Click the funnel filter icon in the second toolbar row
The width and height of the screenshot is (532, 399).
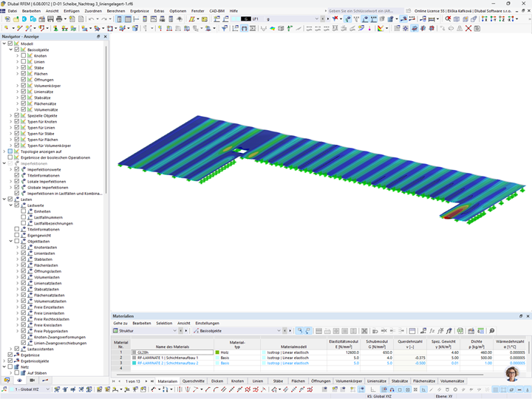pos(225,29)
